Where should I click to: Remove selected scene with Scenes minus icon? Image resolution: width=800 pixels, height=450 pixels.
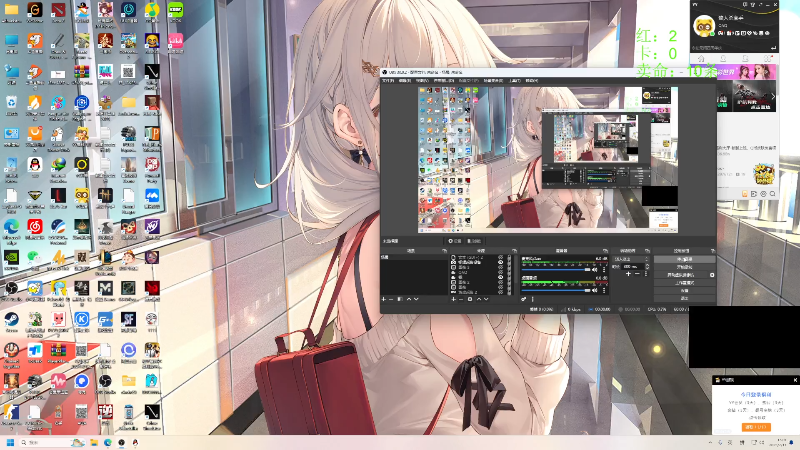[391, 299]
